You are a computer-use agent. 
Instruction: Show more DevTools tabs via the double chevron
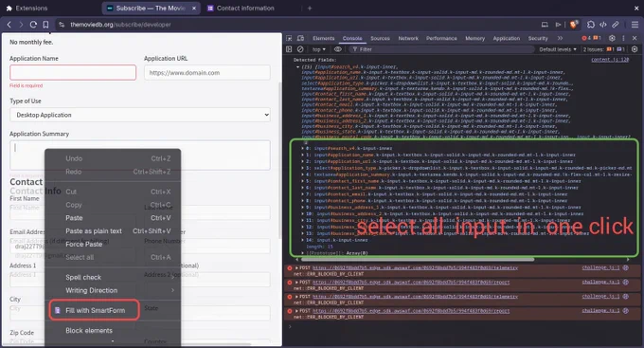[560, 38]
